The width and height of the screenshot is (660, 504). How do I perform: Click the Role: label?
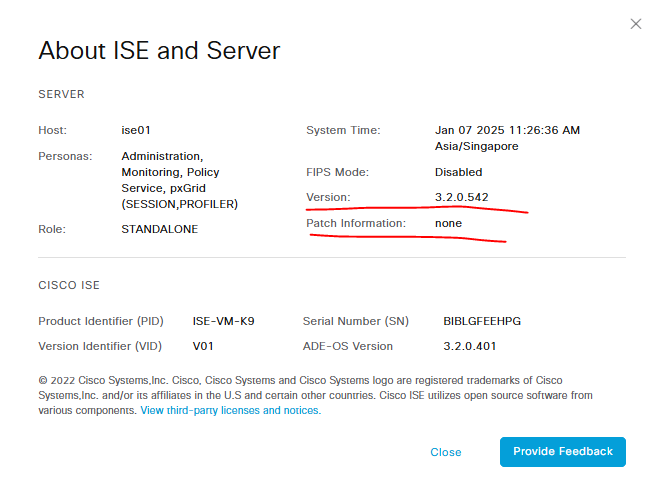pyautogui.click(x=52, y=229)
